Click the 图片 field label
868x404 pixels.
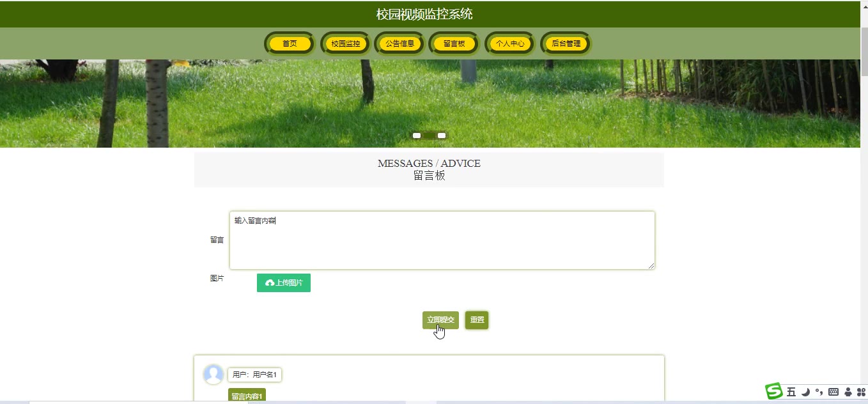217,278
